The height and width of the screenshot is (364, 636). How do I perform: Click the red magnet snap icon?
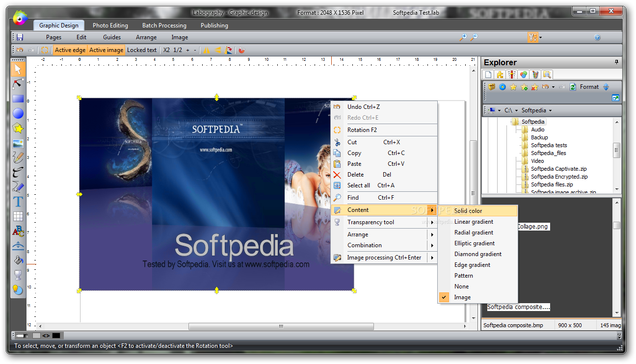click(241, 50)
